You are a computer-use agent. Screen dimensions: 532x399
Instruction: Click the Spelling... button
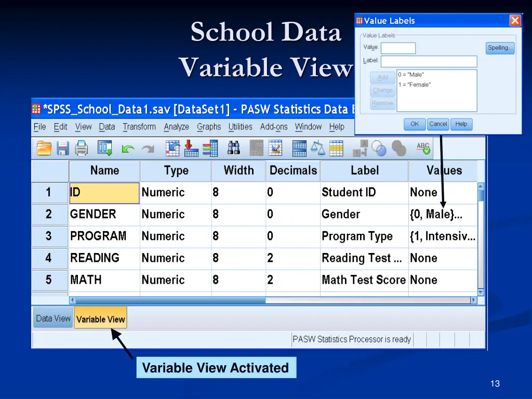coord(500,48)
